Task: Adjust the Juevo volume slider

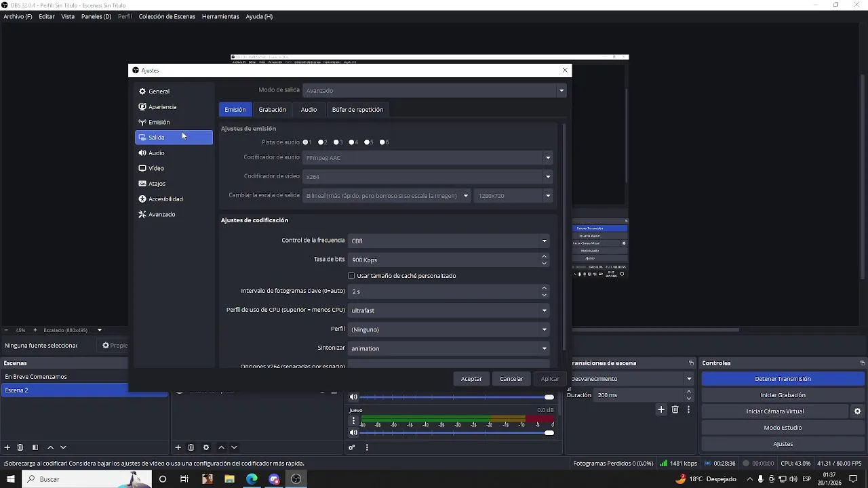Action: (x=457, y=433)
